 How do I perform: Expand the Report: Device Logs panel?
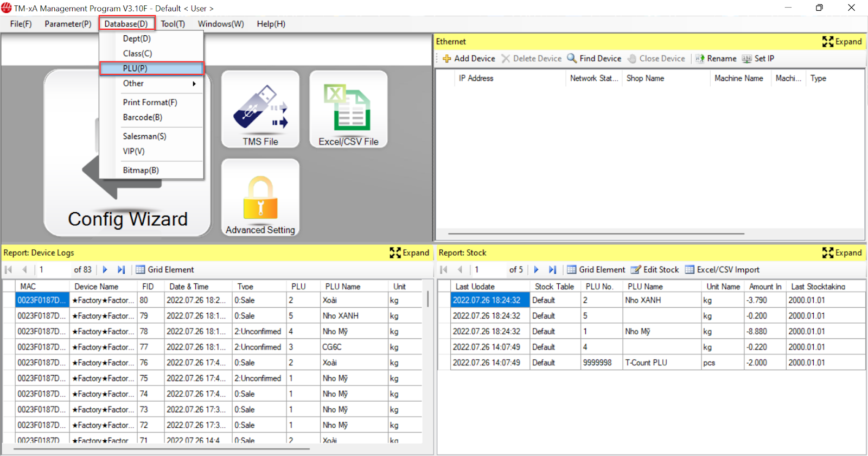[x=410, y=253]
